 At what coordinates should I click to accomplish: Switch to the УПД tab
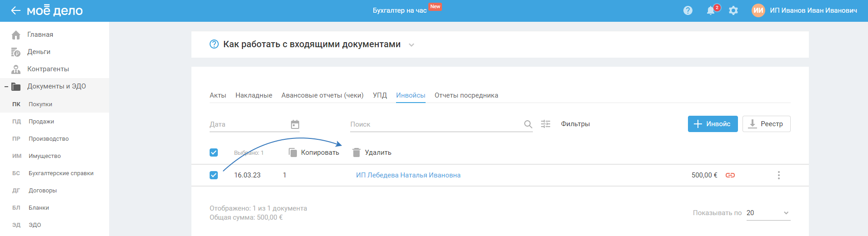tap(380, 95)
